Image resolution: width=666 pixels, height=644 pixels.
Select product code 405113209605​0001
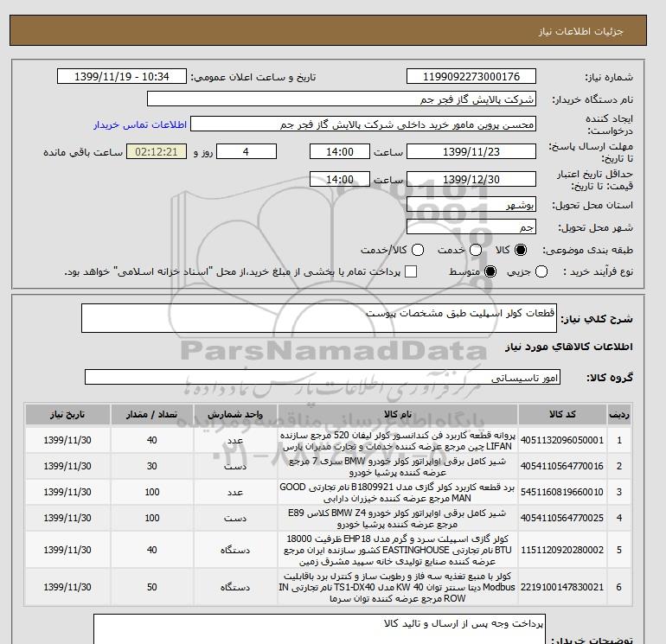562,440
